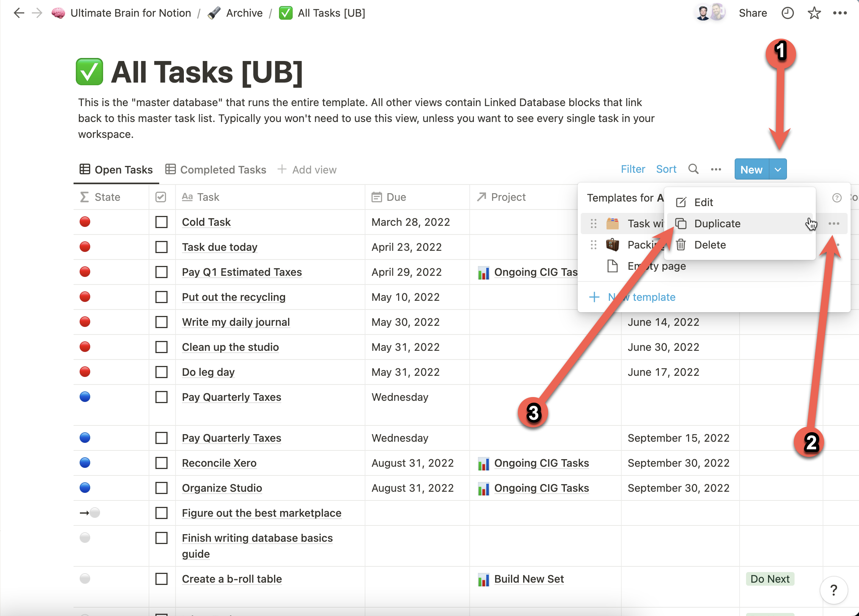Check the Put out the recycling checkbox

tap(161, 297)
